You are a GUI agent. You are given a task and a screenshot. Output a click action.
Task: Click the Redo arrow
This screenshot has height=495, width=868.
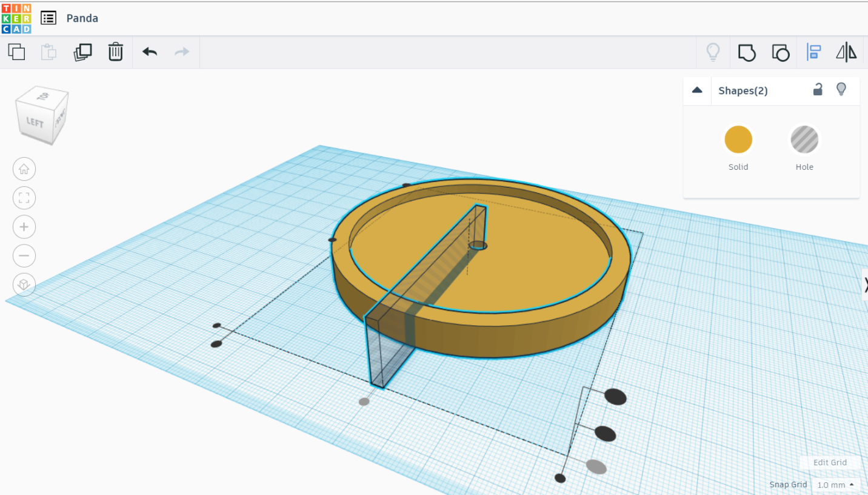pyautogui.click(x=182, y=52)
